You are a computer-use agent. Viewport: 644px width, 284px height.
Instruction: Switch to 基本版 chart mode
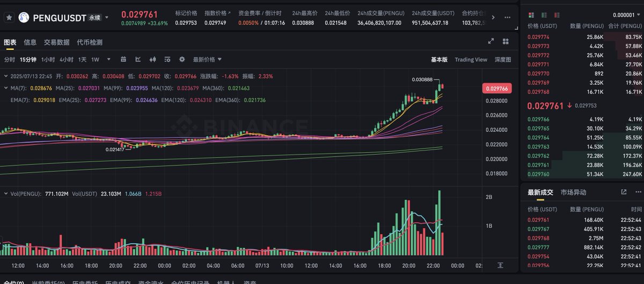(x=439, y=59)
